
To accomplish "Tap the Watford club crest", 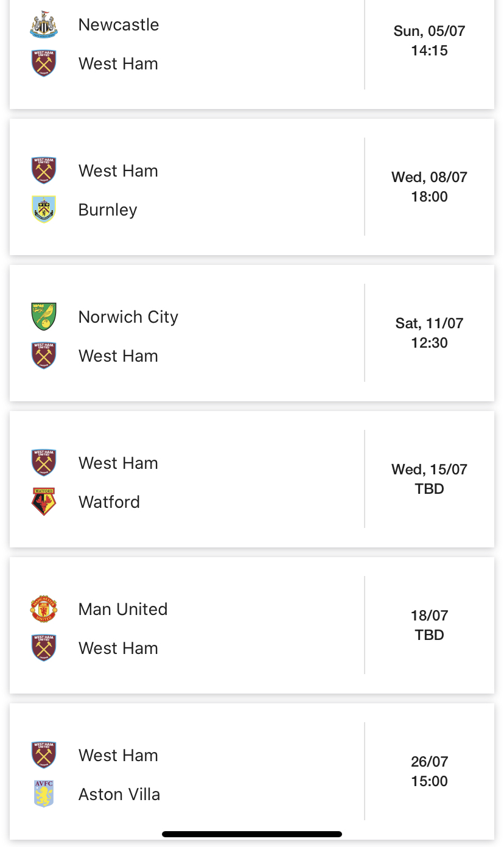I will [x=44, y=502].
